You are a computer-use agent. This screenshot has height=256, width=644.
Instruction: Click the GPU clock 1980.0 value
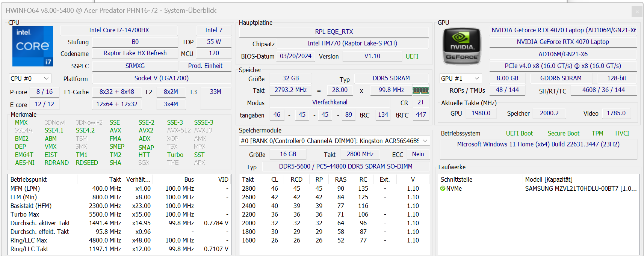click(x=481, y=113)
